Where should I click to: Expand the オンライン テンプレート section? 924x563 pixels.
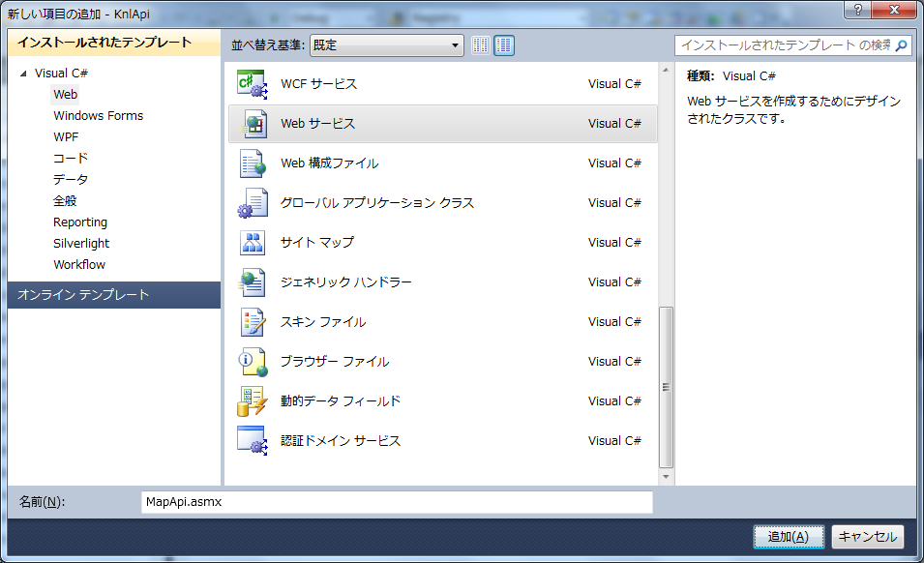coord(83,295)
